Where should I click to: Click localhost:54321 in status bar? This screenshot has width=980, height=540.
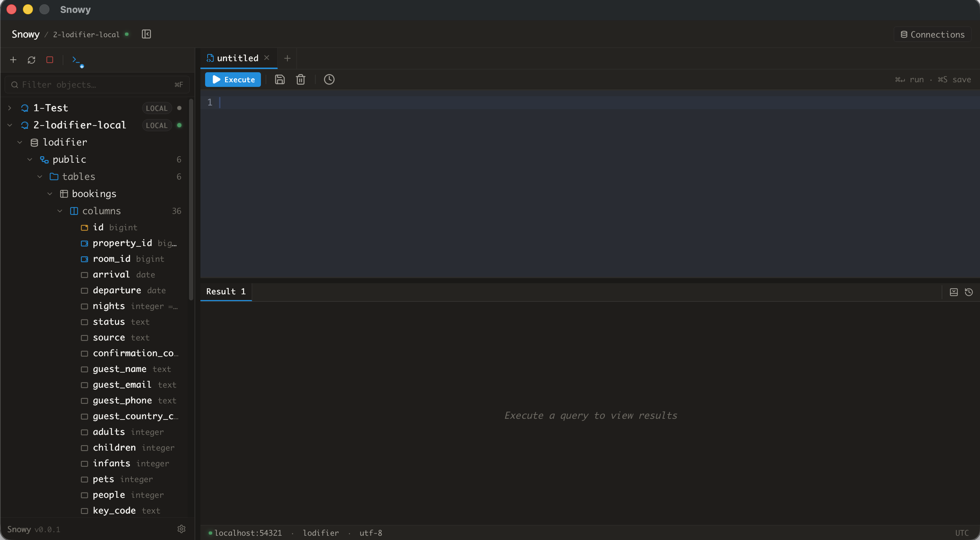pos(248,533)
